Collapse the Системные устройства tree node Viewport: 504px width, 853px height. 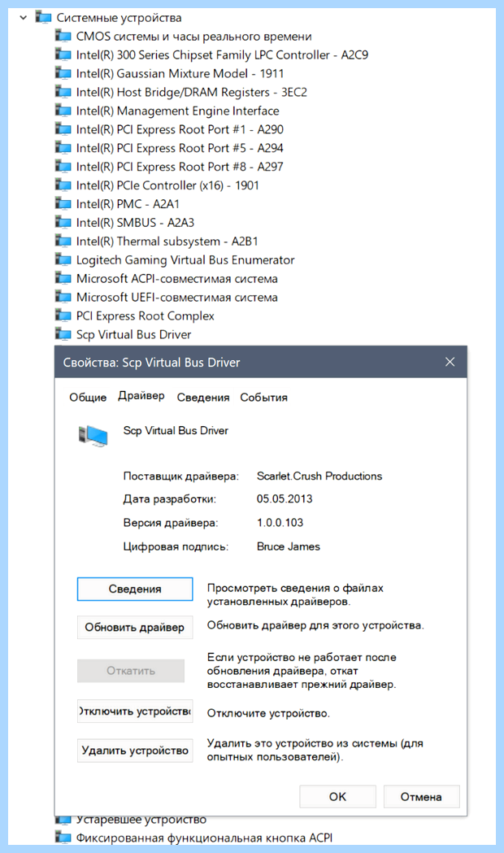[23, 18]
